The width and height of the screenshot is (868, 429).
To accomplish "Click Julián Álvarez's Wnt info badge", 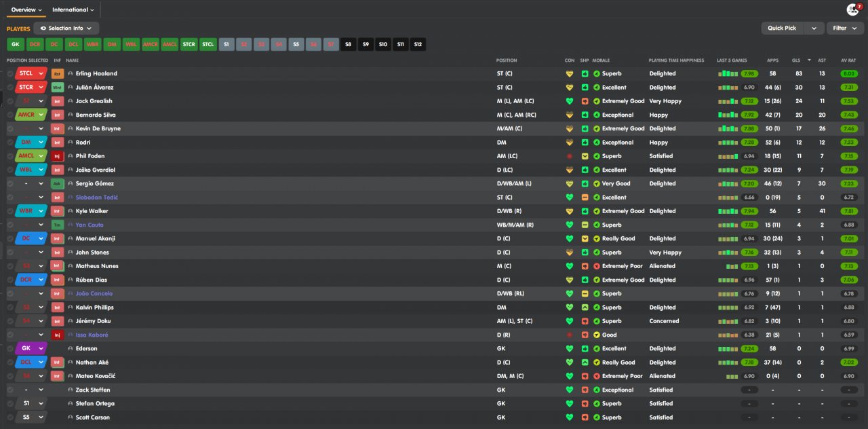I will [58, 88].
